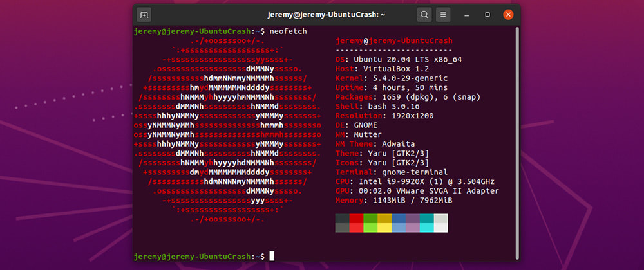Click the dark blue color block, top row
The image size is (644, 270).
click(399, 219)
